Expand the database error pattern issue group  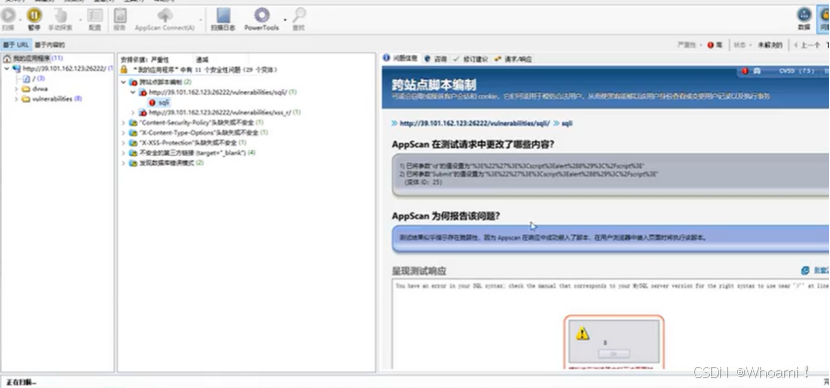[124, 163]
